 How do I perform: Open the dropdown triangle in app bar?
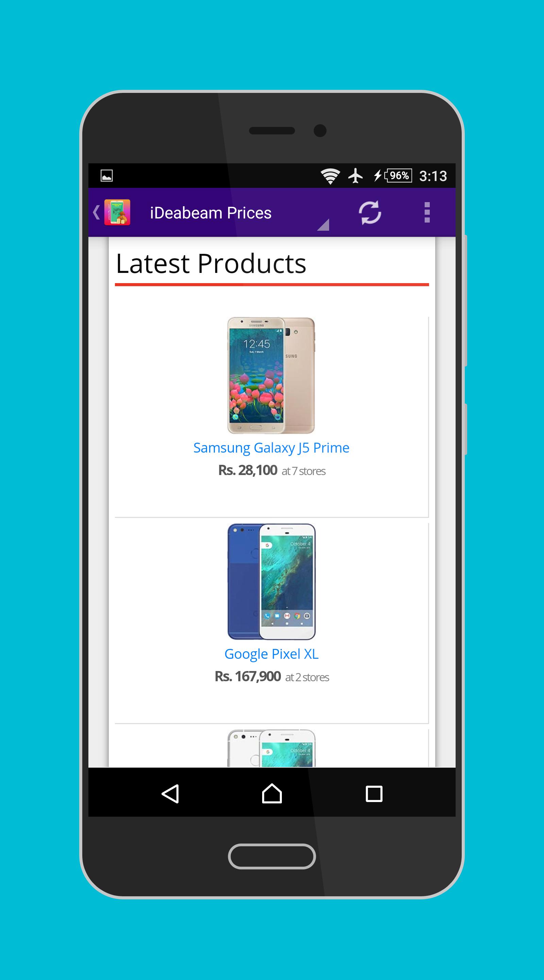[323, 225]
